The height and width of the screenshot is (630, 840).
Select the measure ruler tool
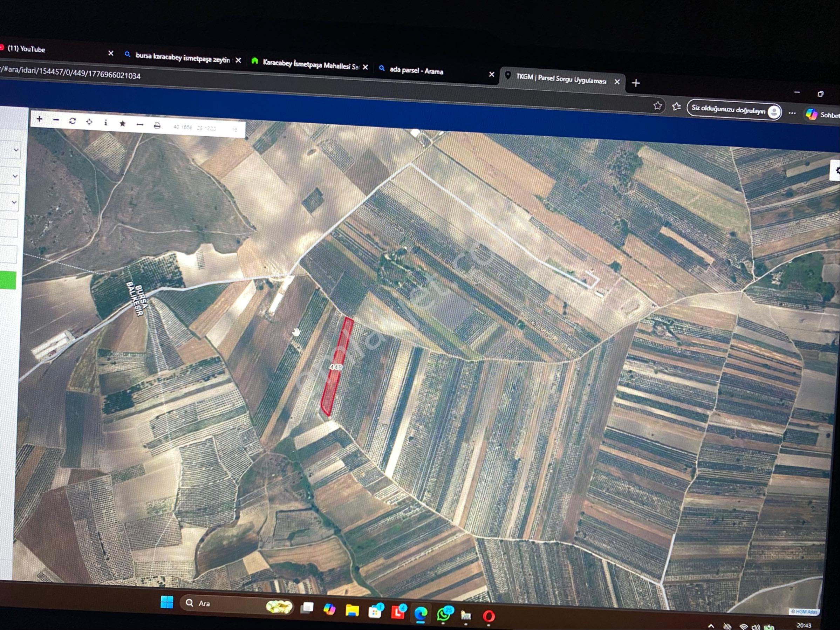pyautogui.click(x=140, y=124)
